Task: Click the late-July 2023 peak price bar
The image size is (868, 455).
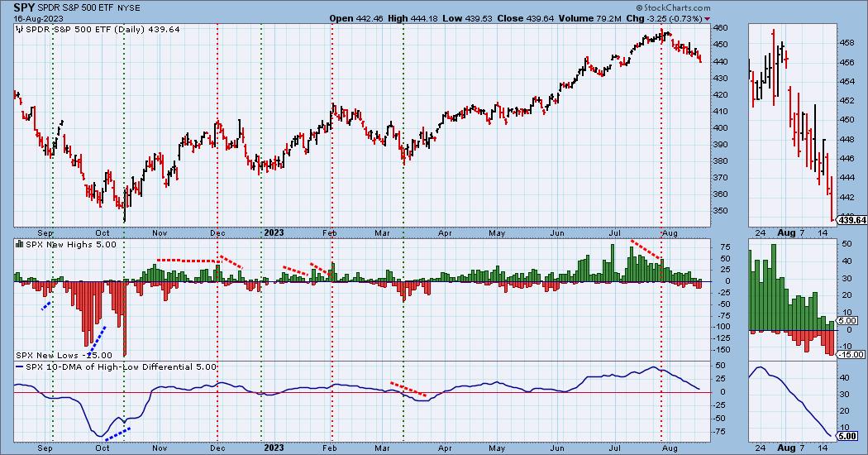Action: [x=662, y=35]
